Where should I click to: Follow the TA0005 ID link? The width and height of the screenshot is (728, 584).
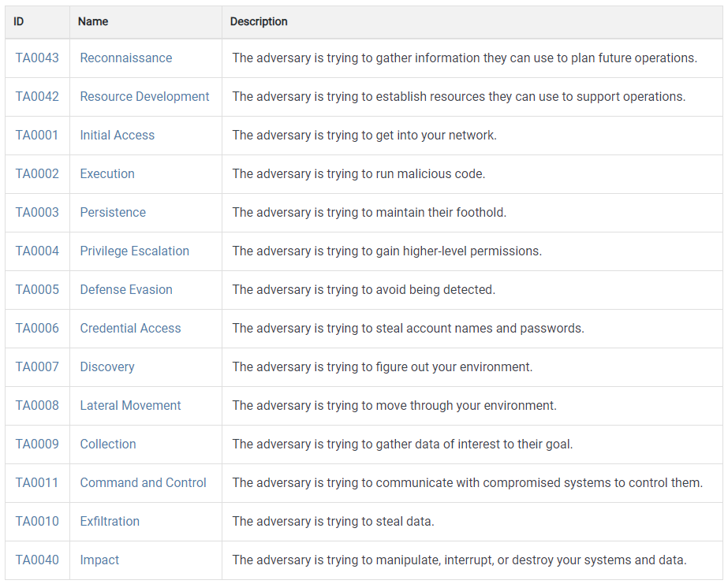pyautogui.click(x=37, y=289)
